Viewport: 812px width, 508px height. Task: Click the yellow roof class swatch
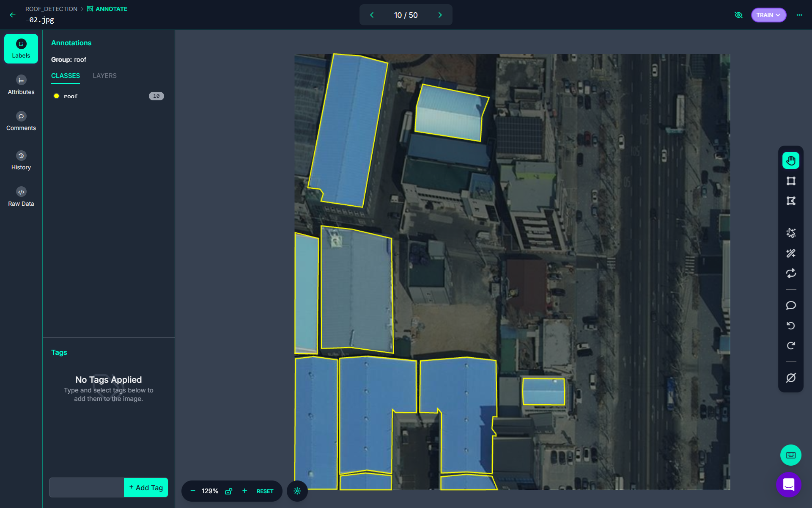coord(56,96)
